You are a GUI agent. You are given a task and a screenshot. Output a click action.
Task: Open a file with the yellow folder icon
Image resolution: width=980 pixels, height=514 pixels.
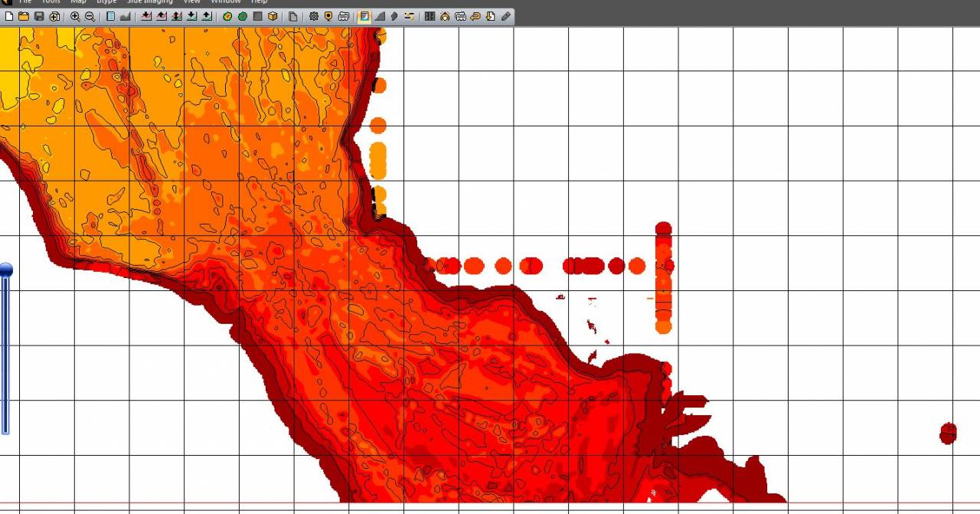click(x=24, y=16)
